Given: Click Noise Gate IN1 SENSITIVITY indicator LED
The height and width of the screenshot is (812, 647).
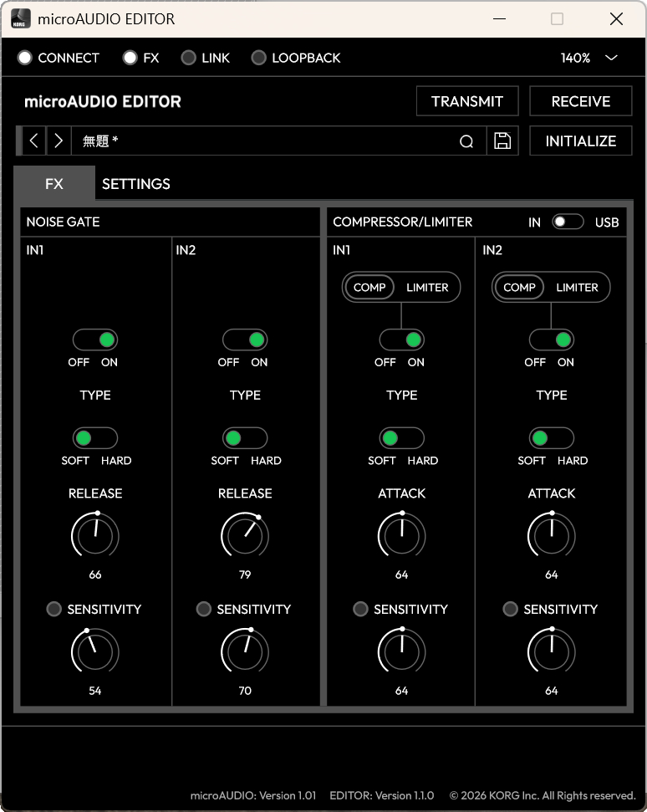Looking at the screenshot, I should tap(53, 609).
